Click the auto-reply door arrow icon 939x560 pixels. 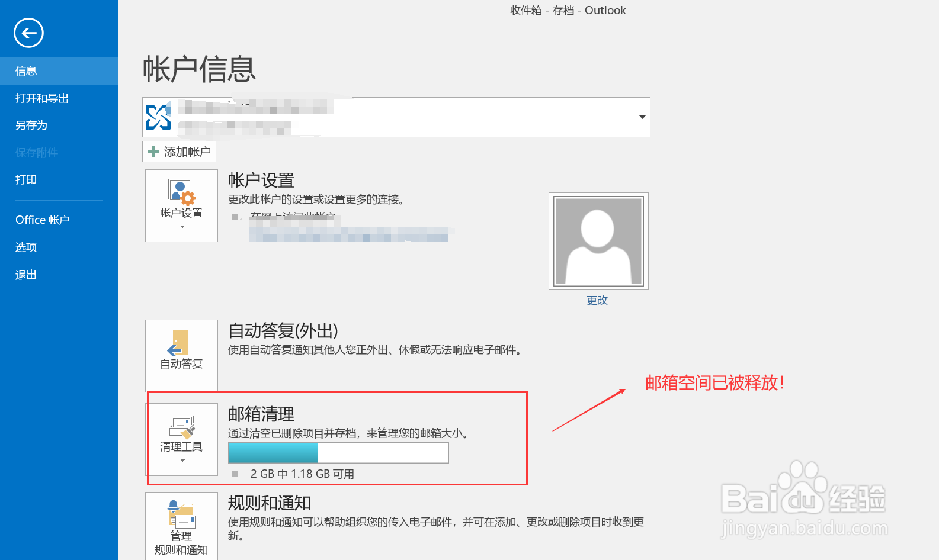(x=178, y=343)
